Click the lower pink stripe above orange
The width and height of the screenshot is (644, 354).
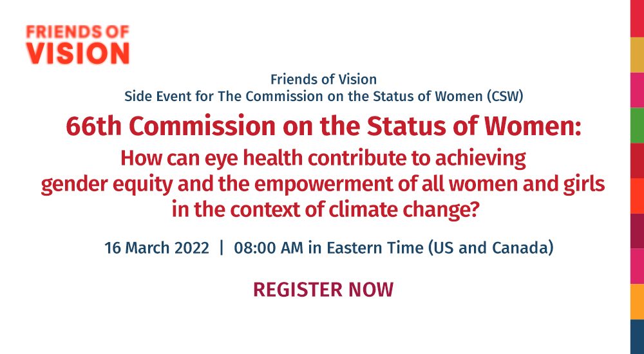click(637, 266)
